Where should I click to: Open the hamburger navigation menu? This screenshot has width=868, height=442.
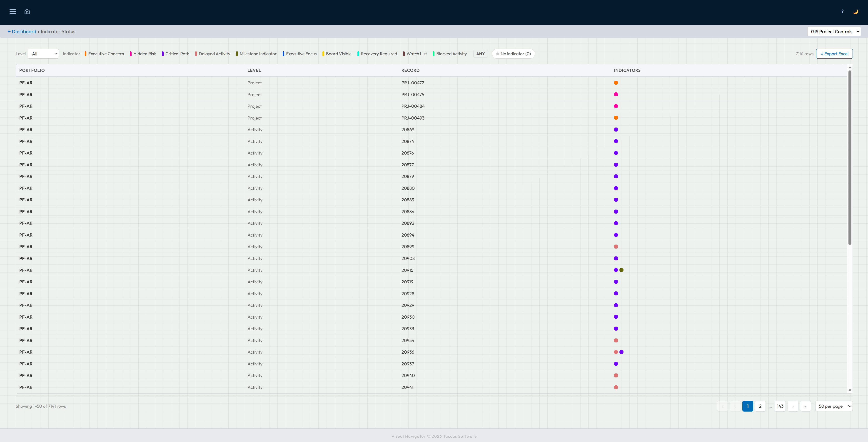coord(12,11)
